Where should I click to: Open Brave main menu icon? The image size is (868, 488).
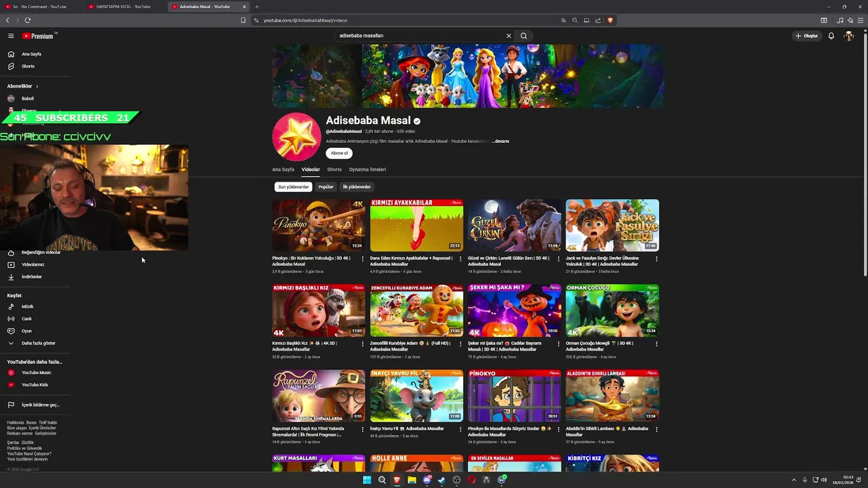tap(861, 20)
